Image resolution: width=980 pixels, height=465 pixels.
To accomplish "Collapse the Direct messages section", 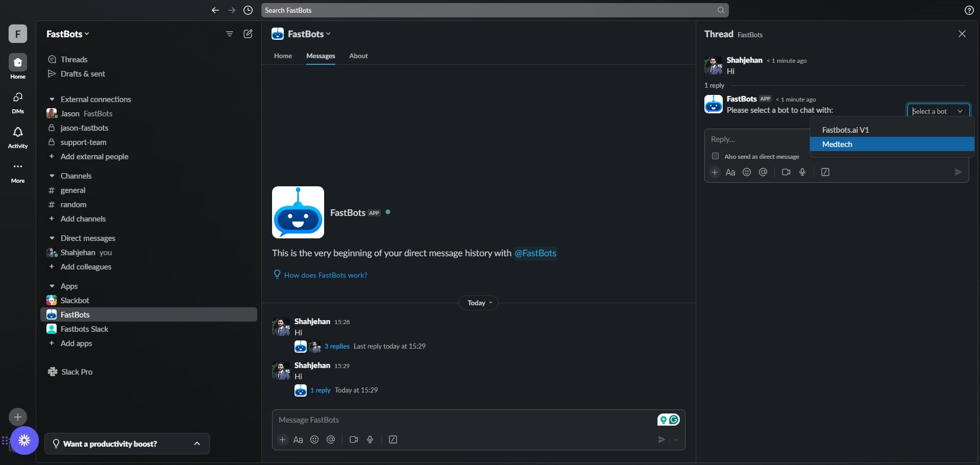I will pyautogui.click(x=52, y=238).
